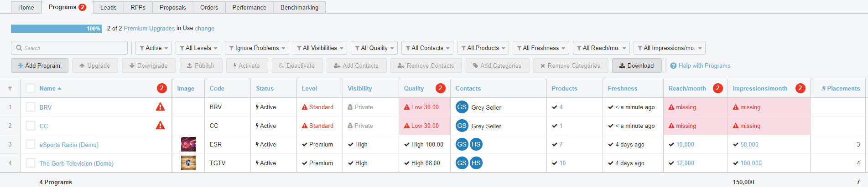Switch to the Proposals tab
868x187 pixels.
pyautogui.click(x=173, y=7)
